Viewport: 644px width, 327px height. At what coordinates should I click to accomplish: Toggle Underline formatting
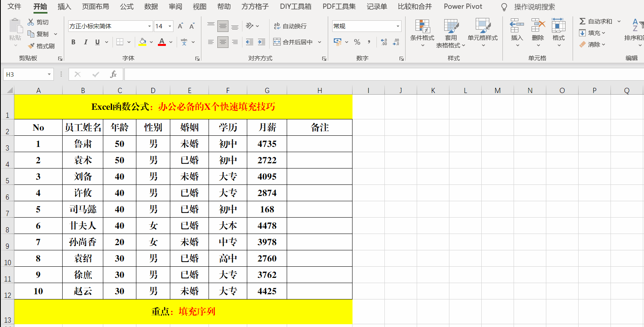coord(97,42)
